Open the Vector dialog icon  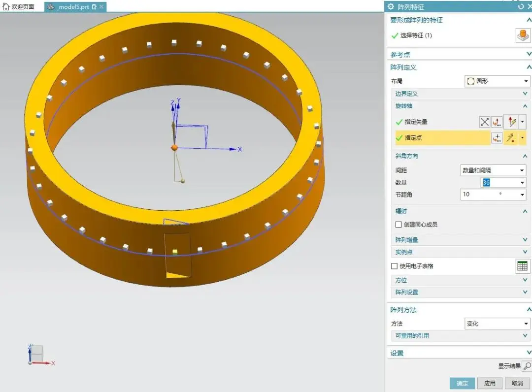tap(497, 122)
